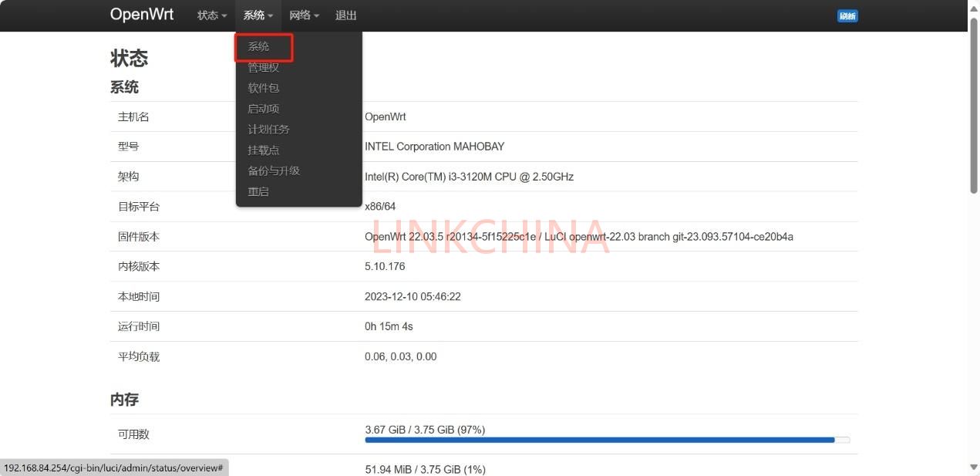
Task: Click the 系统 section heading below 状态
Action: 125,87
